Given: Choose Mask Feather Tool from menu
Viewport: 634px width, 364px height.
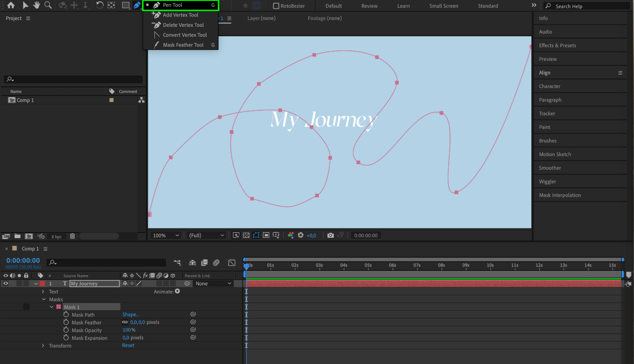Looking at the screenshot, I should pyautogui.click(x=183, y=45).
